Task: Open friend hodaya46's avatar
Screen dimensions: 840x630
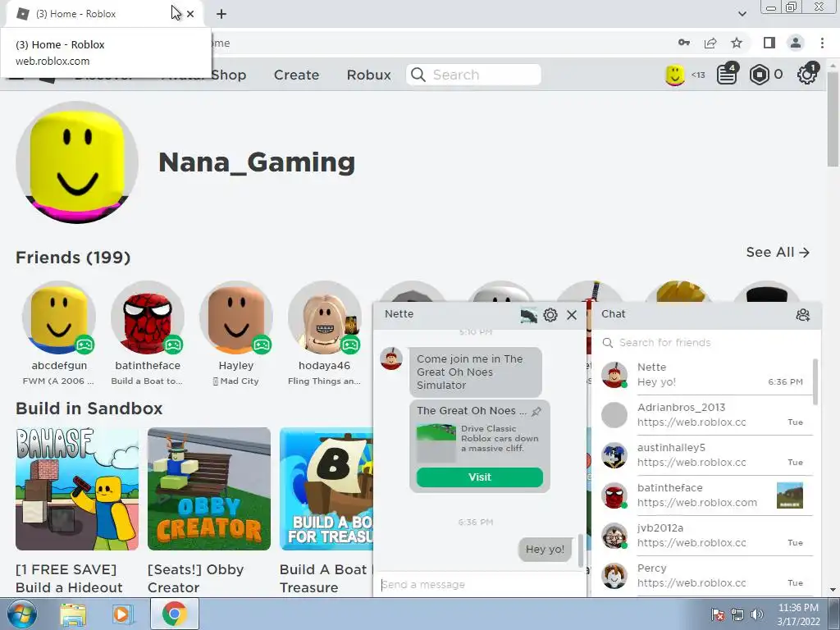Action: tap(324, 317)
